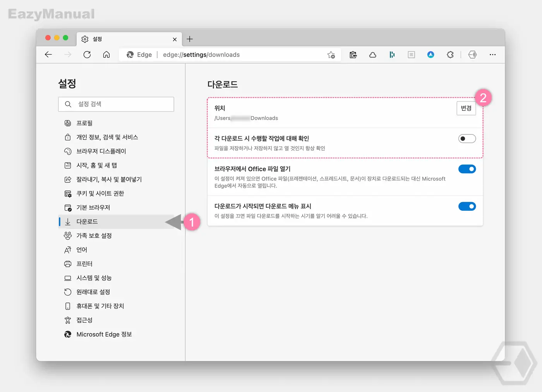Select 쿠키 및 사이트 권한
This screenshot has width=542, height=392.
(116, 193)
